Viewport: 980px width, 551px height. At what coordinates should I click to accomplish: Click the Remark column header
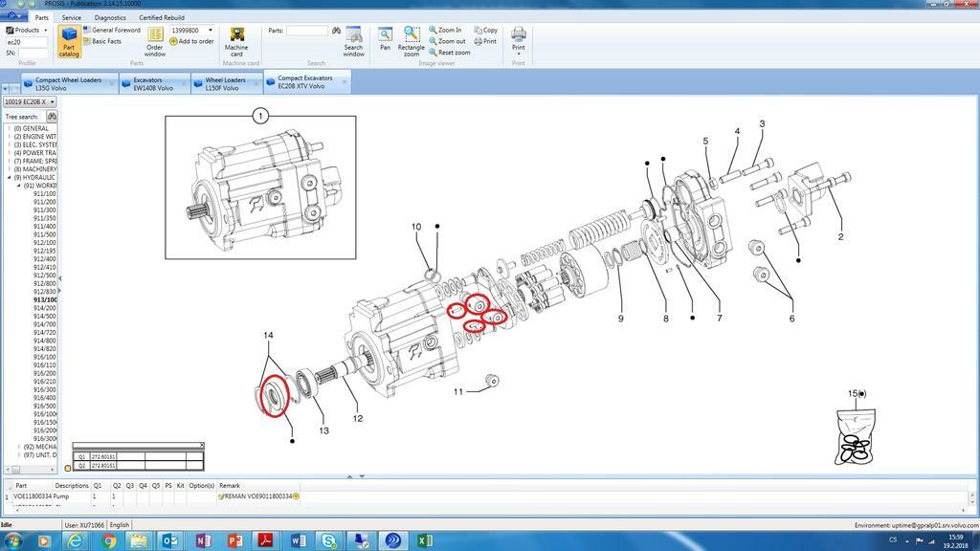(x=230, y=485)
